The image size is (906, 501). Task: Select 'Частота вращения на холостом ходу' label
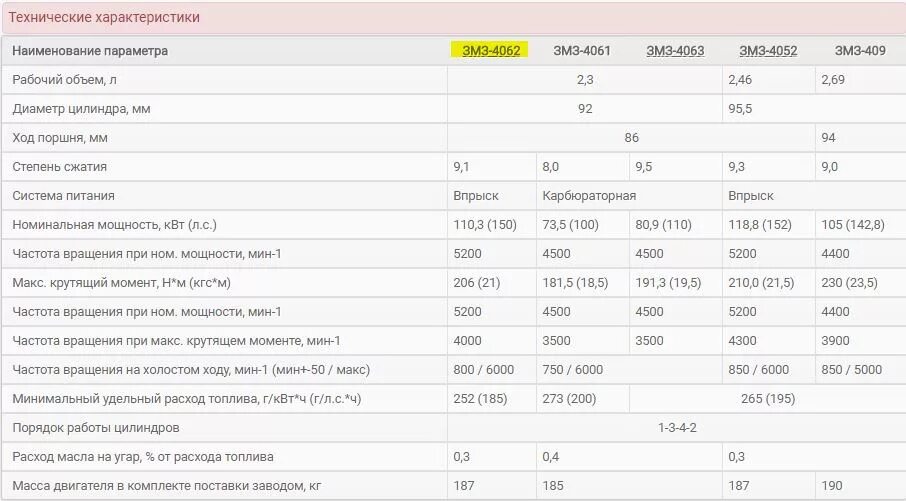[191, 370]
